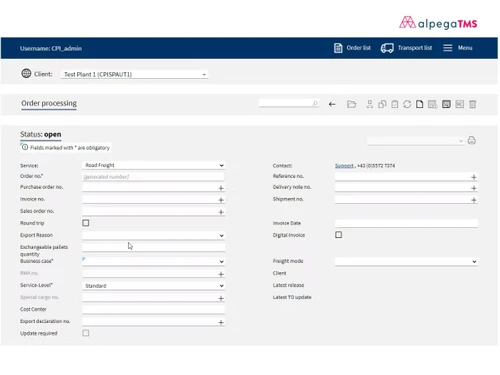This screenshot has width=500, height=375.
Task: Add another Sales order no. with plus
Action: click(221, 212)
